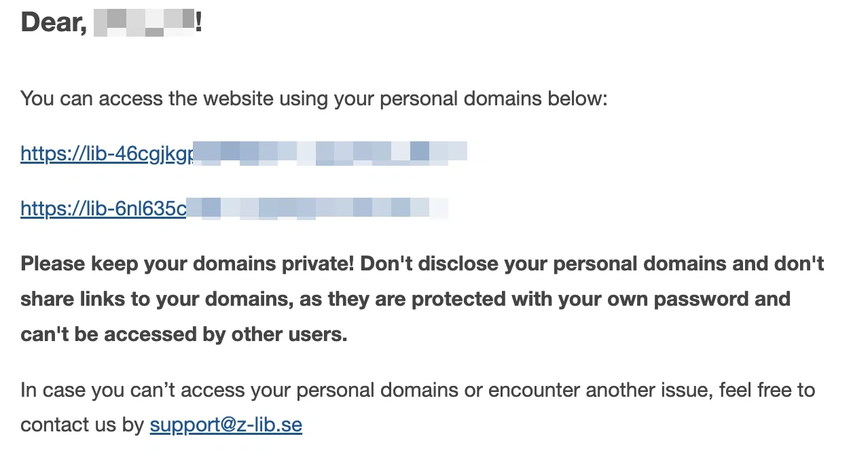
Task: Click blurred portion of first domain URL
Action: [x=331, y=152]
